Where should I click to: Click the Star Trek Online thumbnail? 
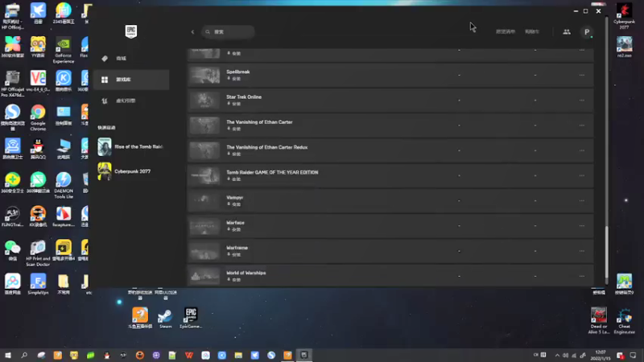(x=204, y=100)
